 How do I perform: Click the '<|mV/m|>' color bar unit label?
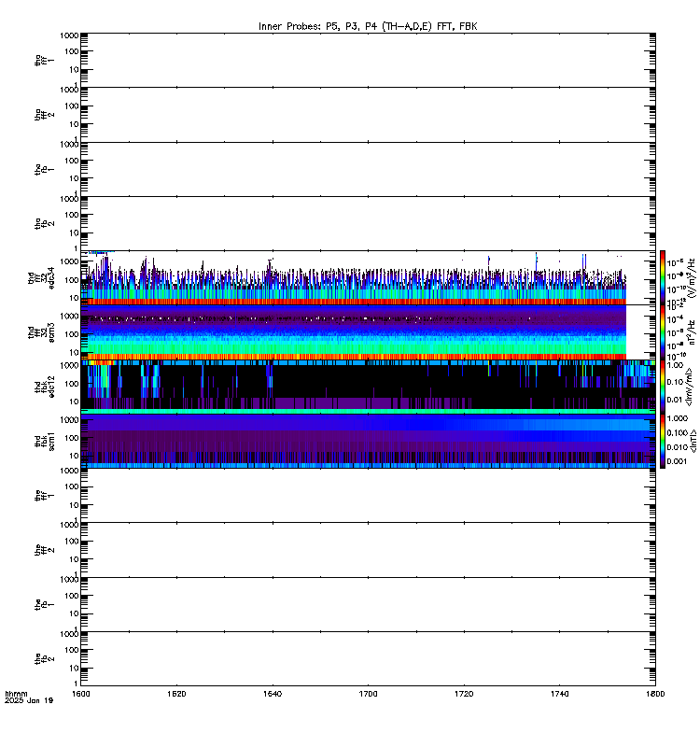(689, 387)
